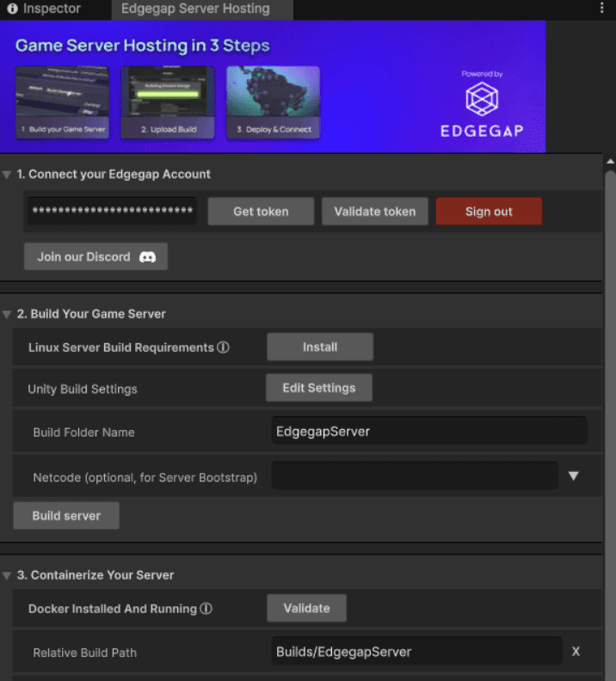Image resolution: width=616 pixels, height=681 pixels.
Task: Click the info icon beside Linux Server Build Requirements
Action: [224, 347]
